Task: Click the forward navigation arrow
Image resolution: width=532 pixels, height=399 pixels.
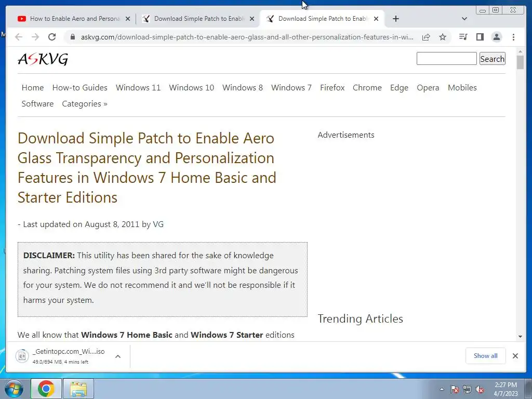Action: click(x=35, y=37)
